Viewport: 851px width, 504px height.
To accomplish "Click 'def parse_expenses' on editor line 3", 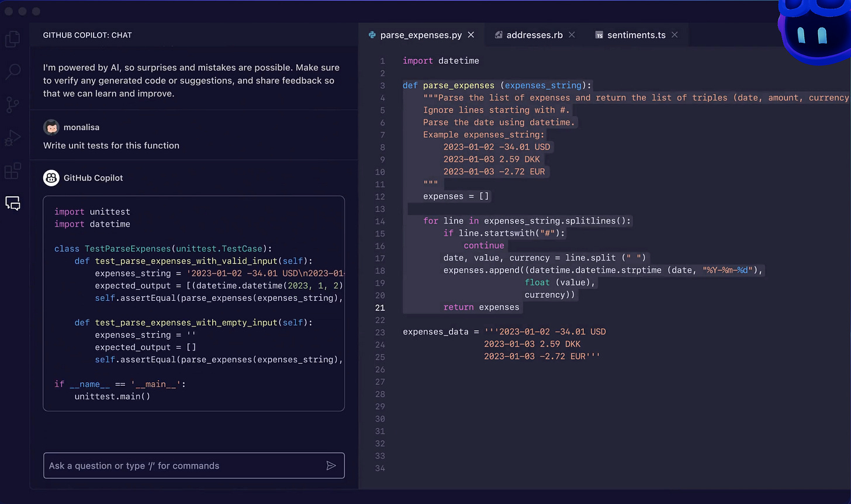I will (449, 85).
